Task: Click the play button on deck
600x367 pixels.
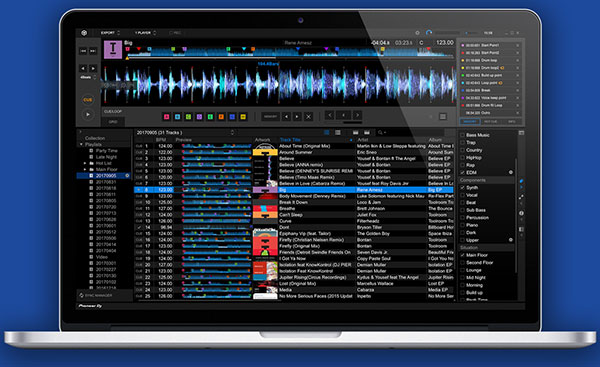Action: pos(88,114)
